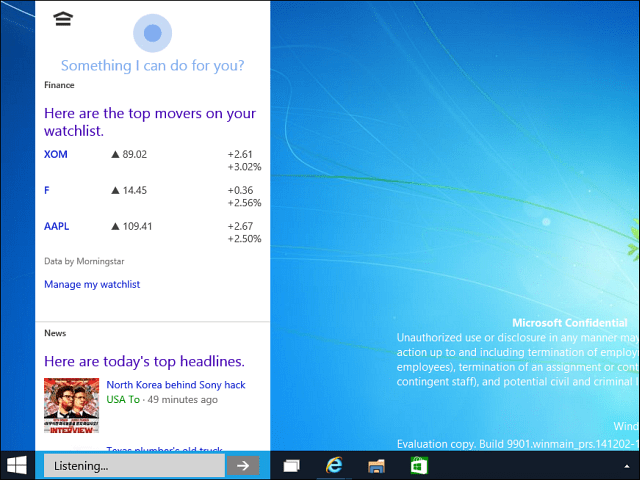Image resolution: width=640 pixels, height=480 pixels.
Task: Select the XOM price 89.02
Action: 134,154
